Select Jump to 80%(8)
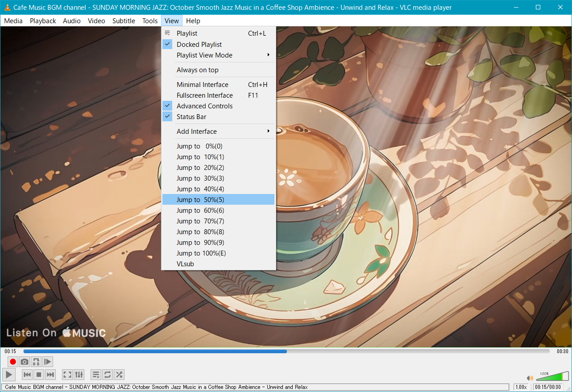The height and width of the screenshot is (392, 572). tap(218, 231)
